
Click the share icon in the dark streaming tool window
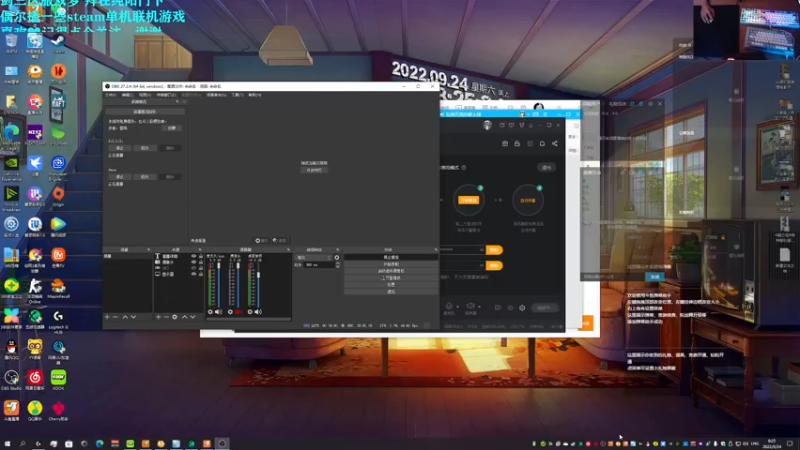[555, 143]
